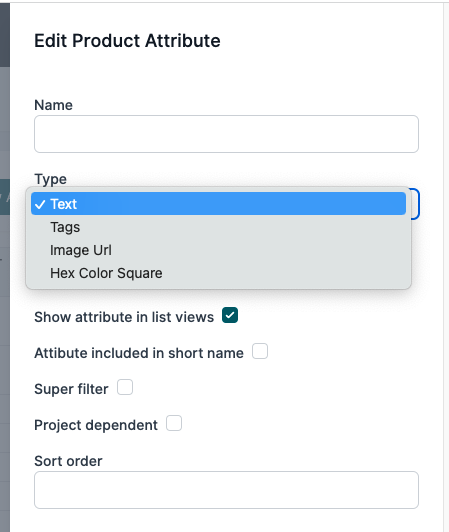This screenshot has height=532, width=449.
Task: Click the Sort order field label
Action: click(x=68, y=461)
